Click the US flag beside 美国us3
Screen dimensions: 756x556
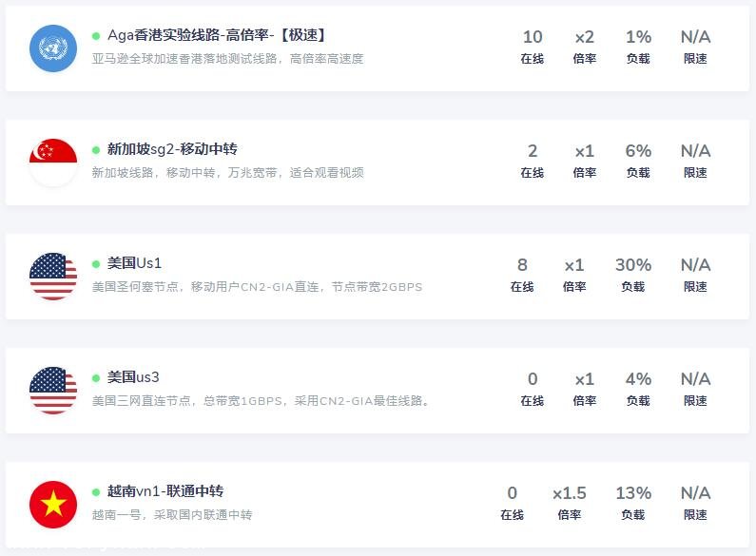[53, 391]
